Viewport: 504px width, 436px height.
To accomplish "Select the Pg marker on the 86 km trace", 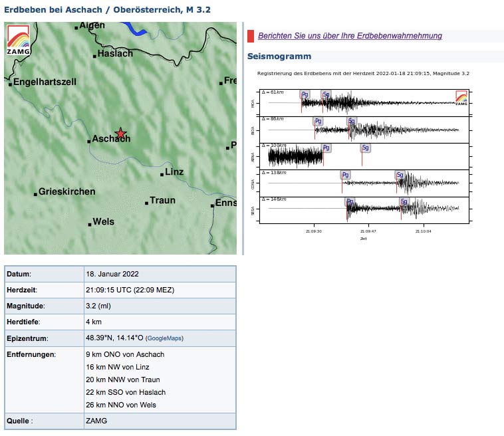I will pyautogui.click(x=318, y=121).
